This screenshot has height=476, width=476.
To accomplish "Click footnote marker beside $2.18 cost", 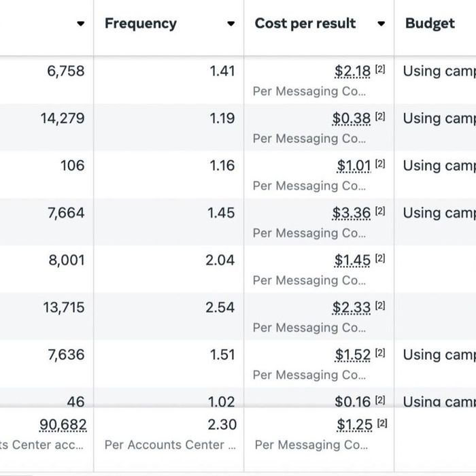I will [x=380, y=71].
